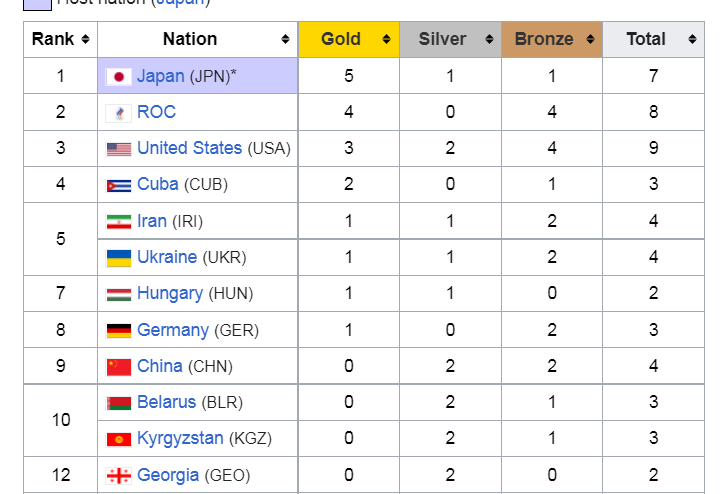Click the United States flag icon
724x494 pixels.
(119, 149)
